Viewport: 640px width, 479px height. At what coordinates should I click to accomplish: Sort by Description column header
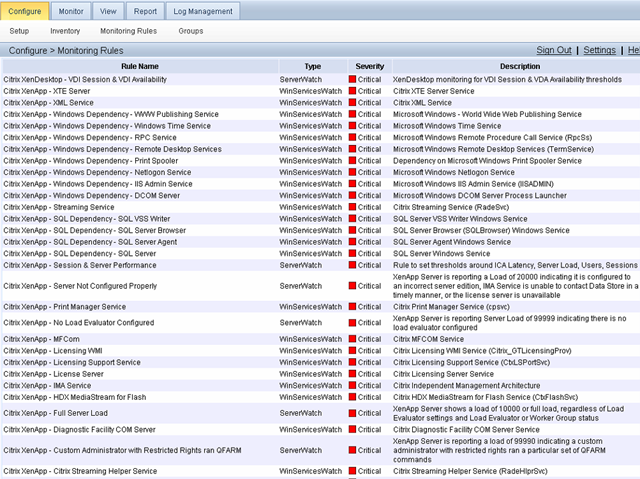[520, 66]
